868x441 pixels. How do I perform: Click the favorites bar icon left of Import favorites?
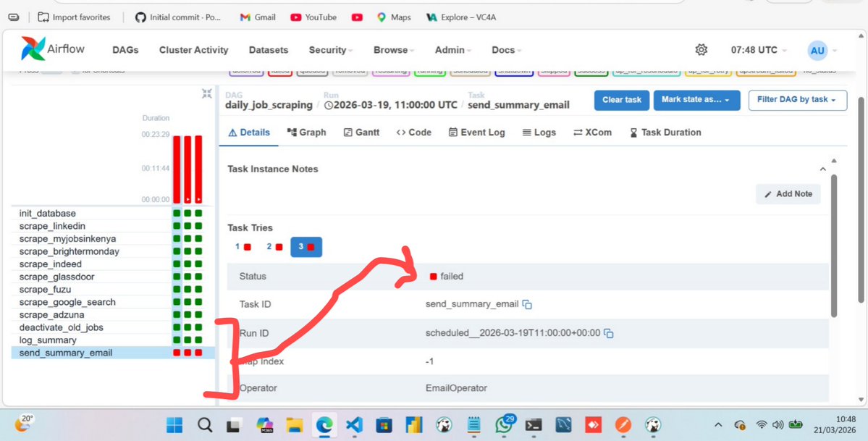[x=14, y=17]
